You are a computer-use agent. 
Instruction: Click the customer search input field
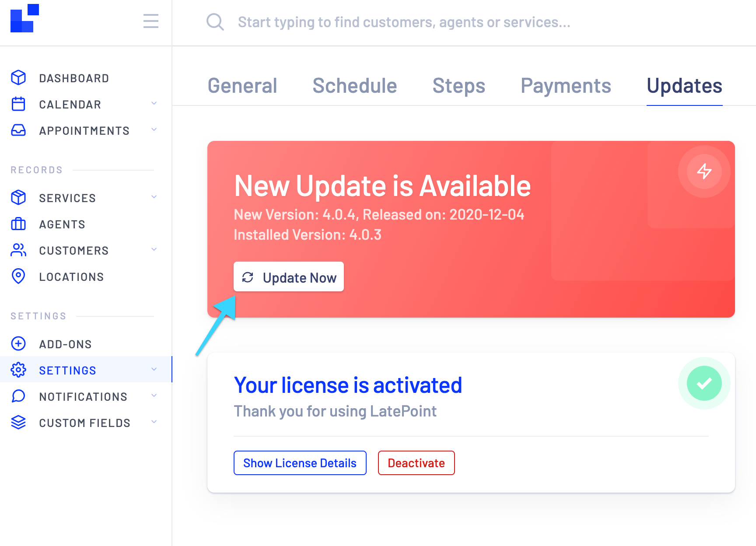tap(404, 22)
